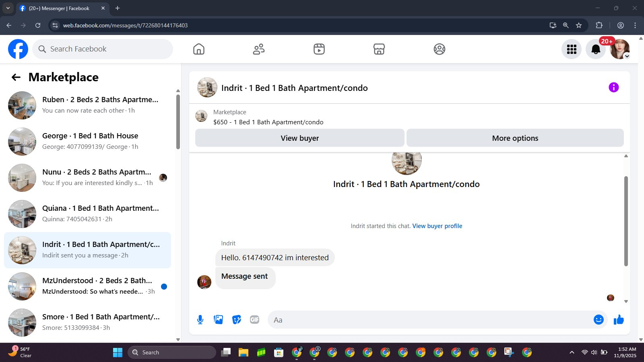Screen dimensions: 644x362
Task: Open the MzUnderstood unread conversation
Action: (87, 286)
